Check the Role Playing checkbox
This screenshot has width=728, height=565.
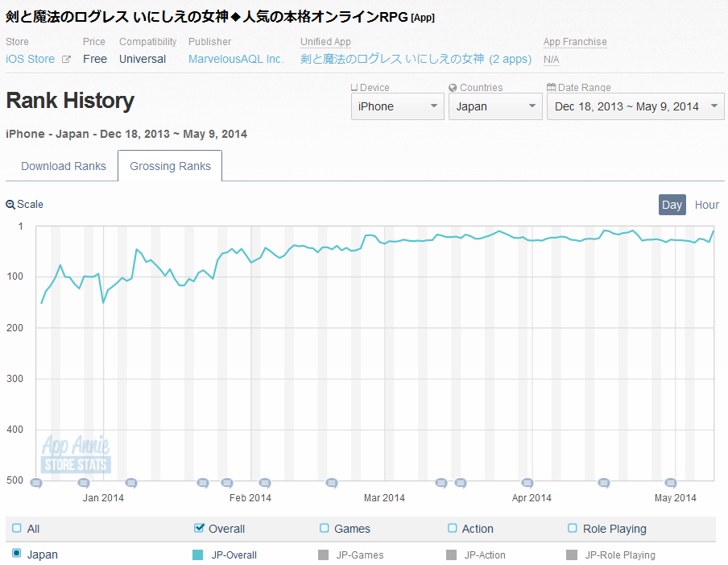(x=573, y=528)
